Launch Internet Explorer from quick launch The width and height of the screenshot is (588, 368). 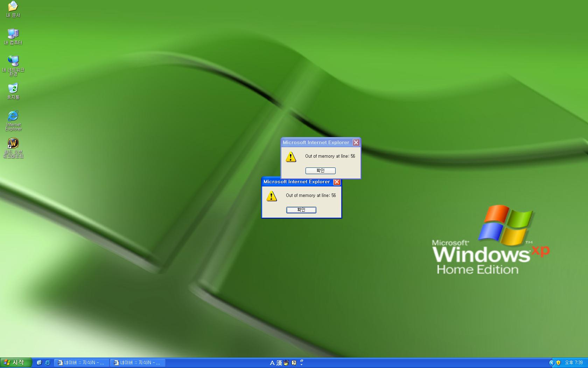coord(48,363)
